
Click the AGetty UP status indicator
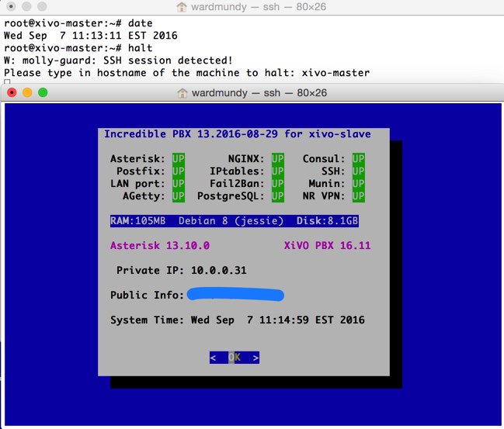[179, 196]
